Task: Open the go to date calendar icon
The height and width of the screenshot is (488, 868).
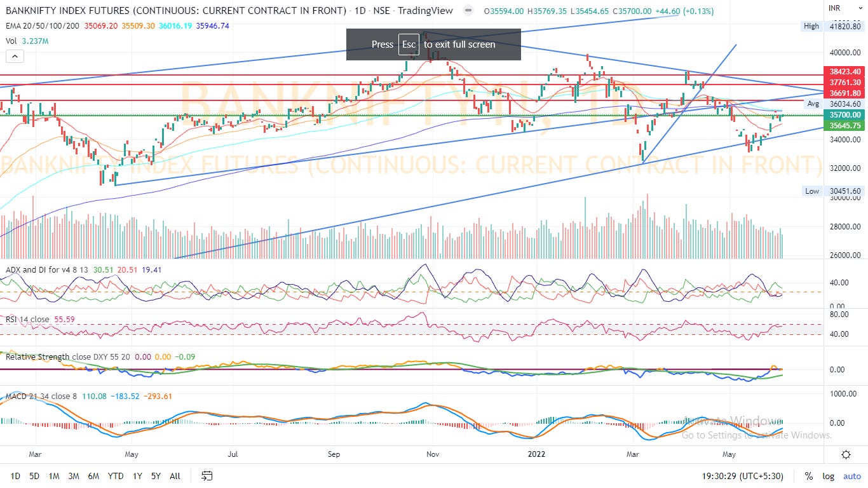Action: coord(207,476)
